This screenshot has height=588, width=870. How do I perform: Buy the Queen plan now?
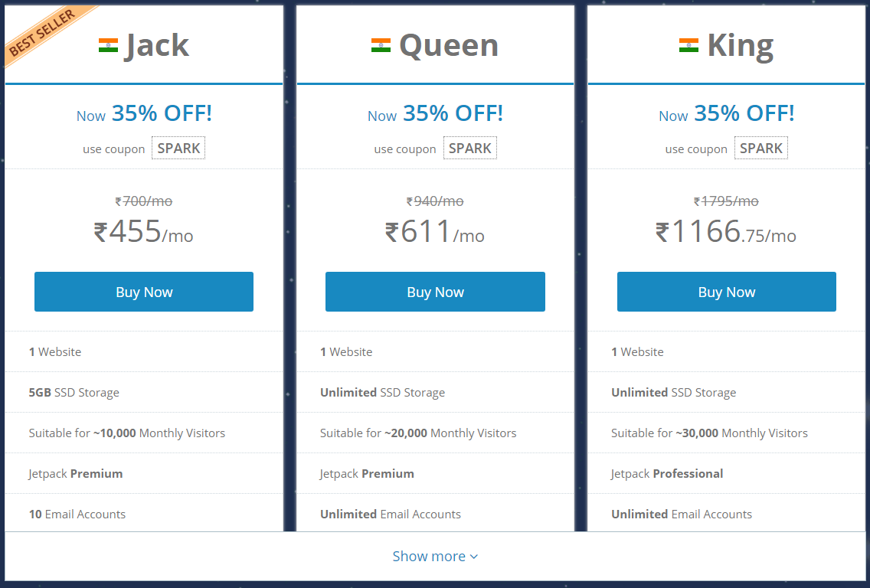435,292
